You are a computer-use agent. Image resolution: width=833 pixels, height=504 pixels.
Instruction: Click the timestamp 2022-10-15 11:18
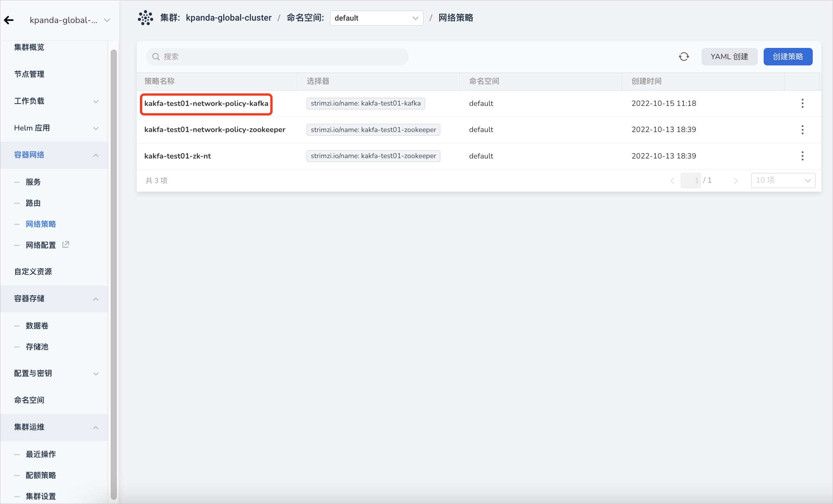pos(664,104)
